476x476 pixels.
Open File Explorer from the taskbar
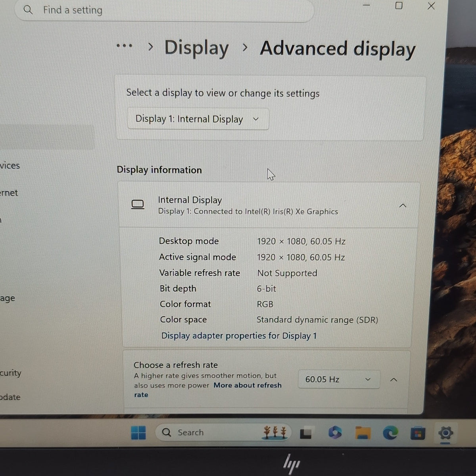point(363,432)
